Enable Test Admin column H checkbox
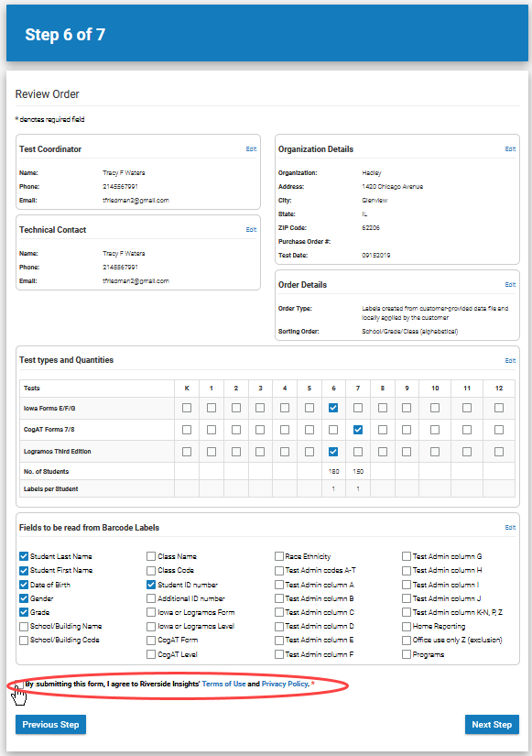 click(407, 570)
